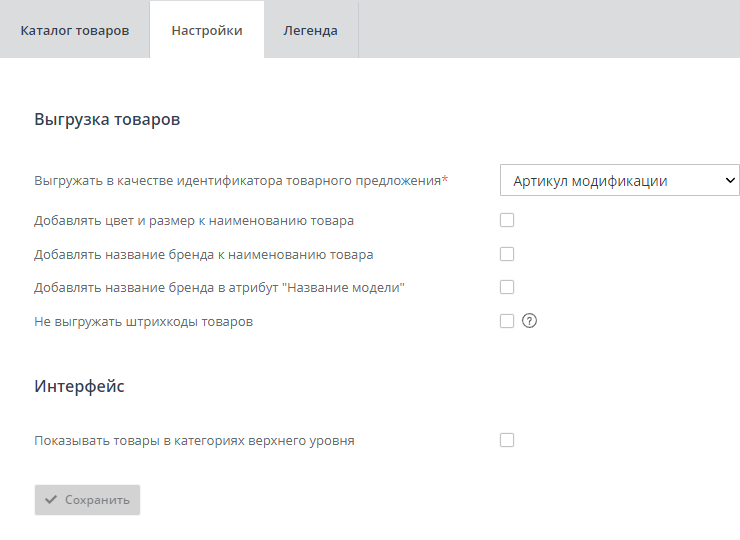Toggle brand name in "Название модели" attribute checkbox
740x540 pixels.
point(507,287)
